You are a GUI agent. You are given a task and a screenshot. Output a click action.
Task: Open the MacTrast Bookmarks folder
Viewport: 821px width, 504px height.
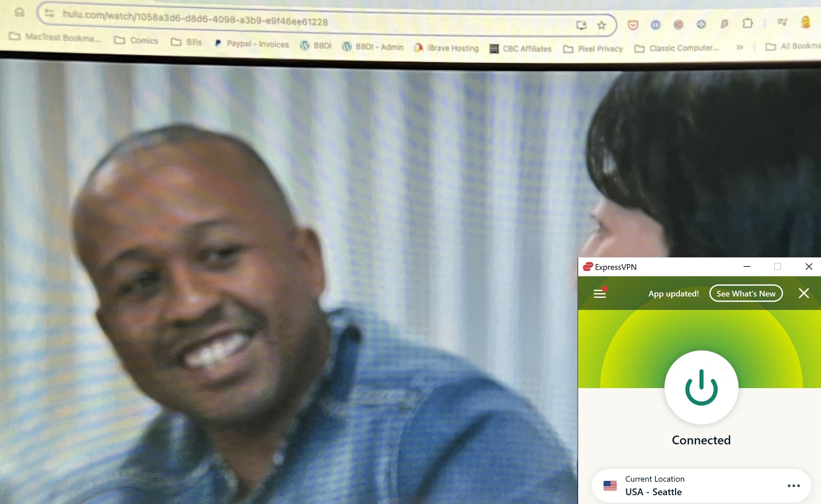tap(56, 37)
